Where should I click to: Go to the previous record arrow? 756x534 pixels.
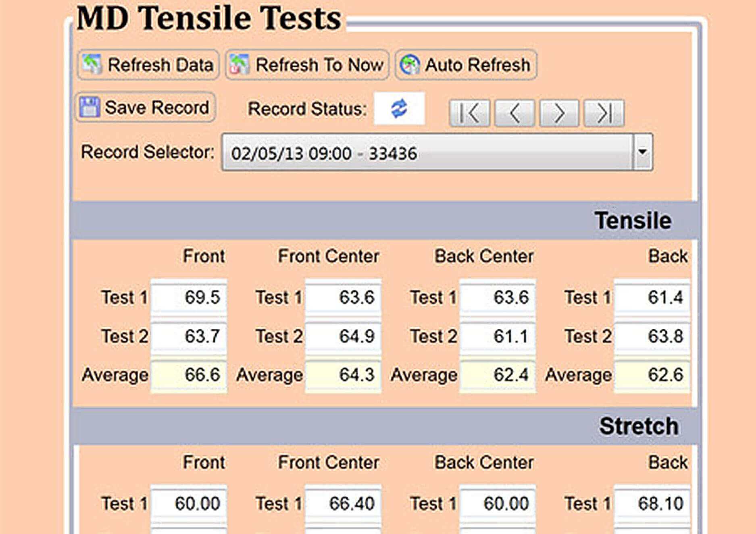pos(514,113)
